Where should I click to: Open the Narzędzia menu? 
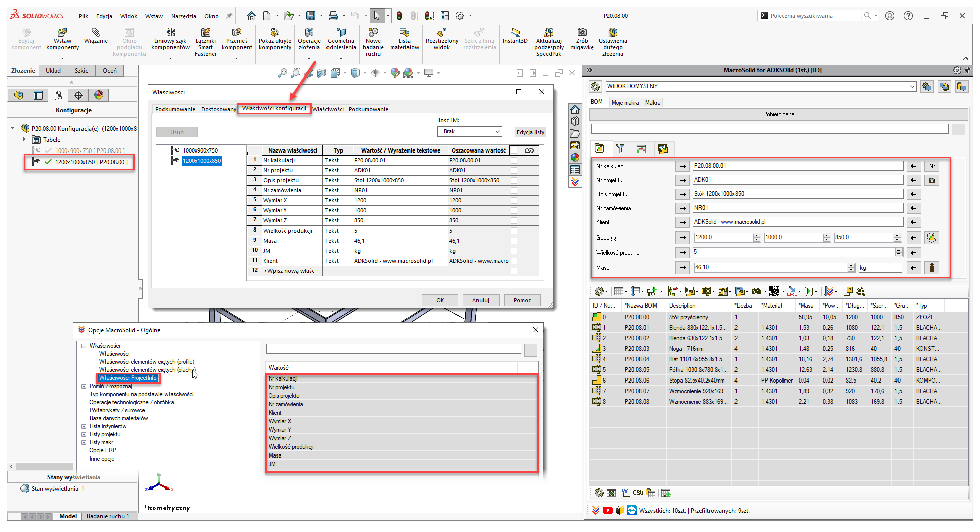[x=183, y=16]
